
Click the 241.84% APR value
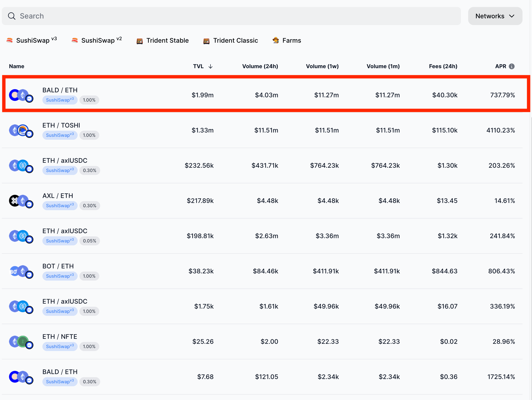tap(502, 236)
